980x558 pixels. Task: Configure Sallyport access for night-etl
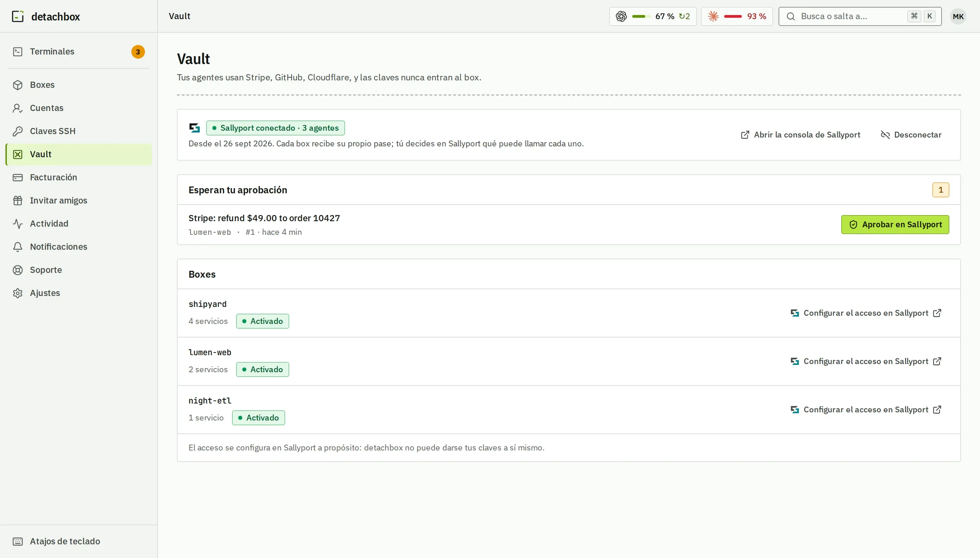click(x=866, y=409)
